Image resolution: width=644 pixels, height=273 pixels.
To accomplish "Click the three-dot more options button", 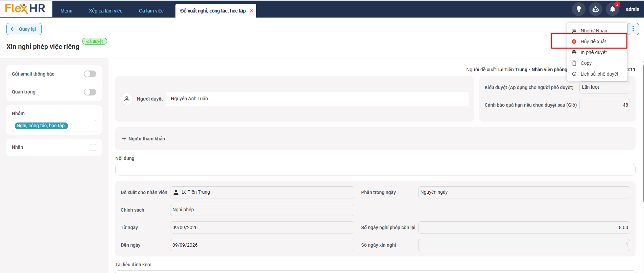I will pyautogui.click(x=633, y=29).
